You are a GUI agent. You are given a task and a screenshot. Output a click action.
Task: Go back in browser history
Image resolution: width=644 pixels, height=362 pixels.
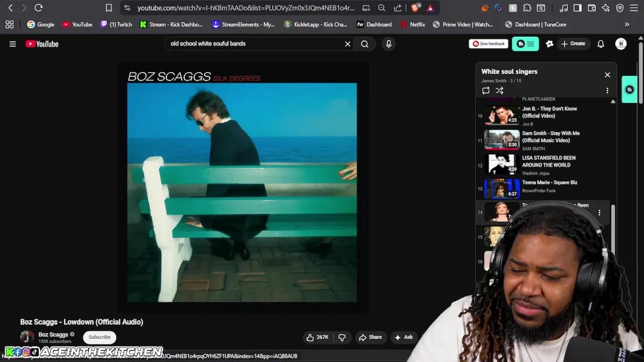point(11,8)
